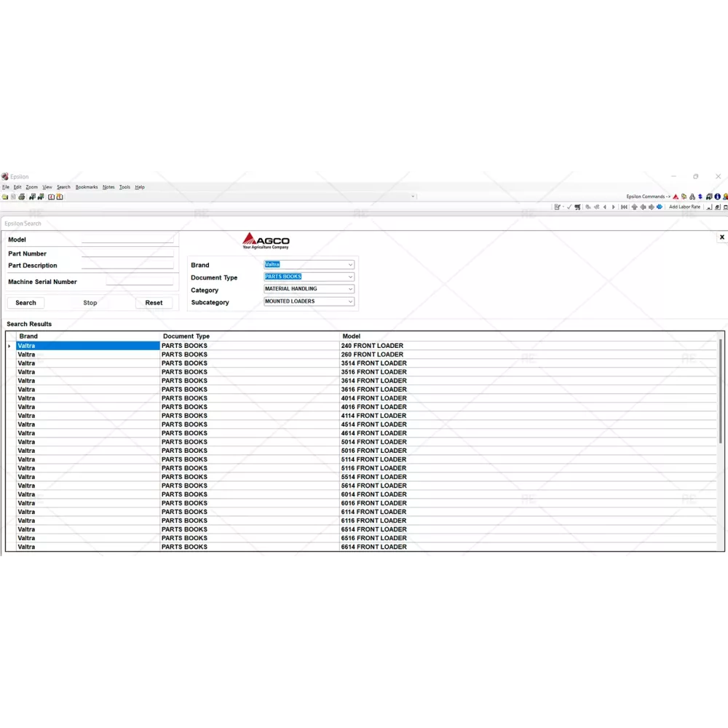
Task: Click the gray up arrow icon
Action: click(634, 207)
